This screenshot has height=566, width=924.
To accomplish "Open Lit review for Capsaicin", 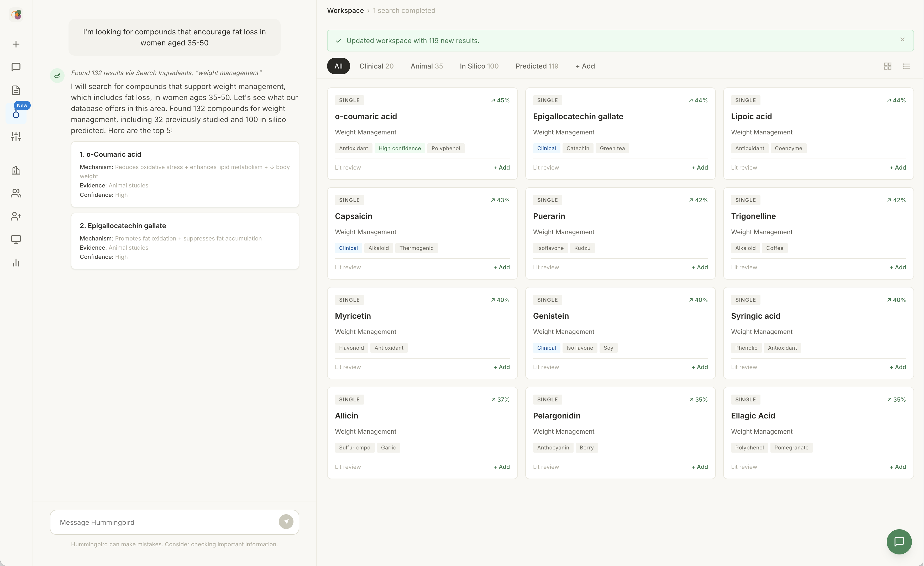I will point(348,268).
